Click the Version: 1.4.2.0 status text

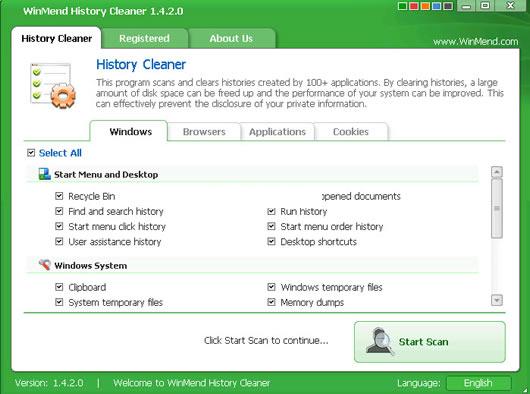49,383
